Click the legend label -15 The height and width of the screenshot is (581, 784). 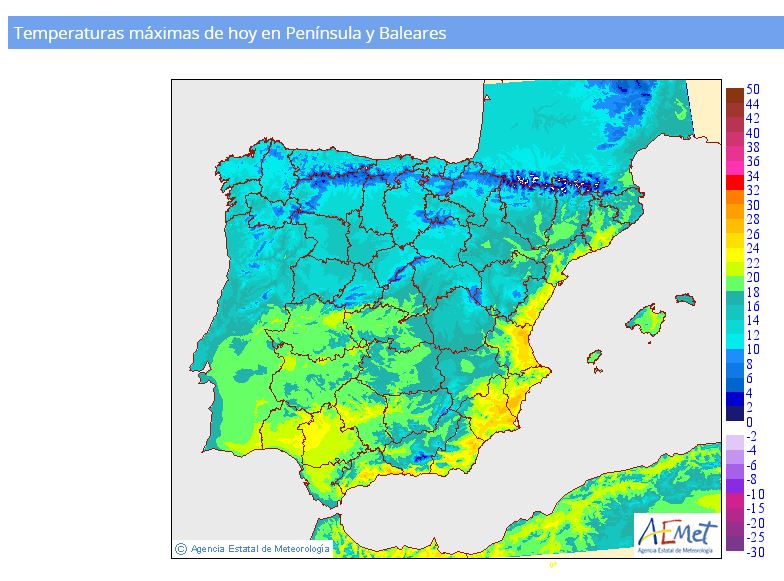pos(755,508)
